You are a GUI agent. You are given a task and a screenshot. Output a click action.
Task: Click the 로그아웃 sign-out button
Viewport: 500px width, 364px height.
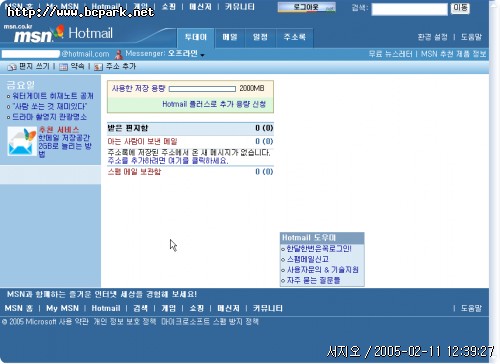point(306,7)
